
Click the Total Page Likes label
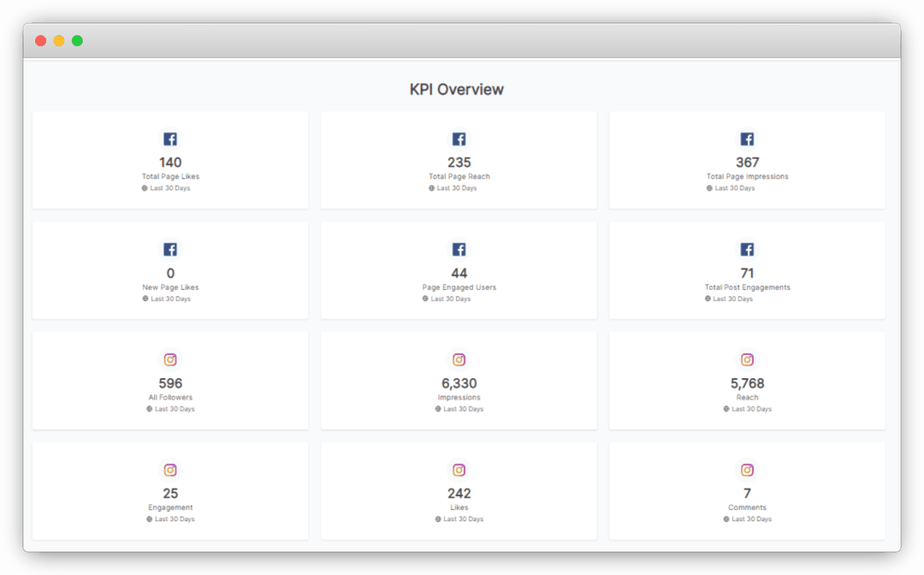(170, 176)
